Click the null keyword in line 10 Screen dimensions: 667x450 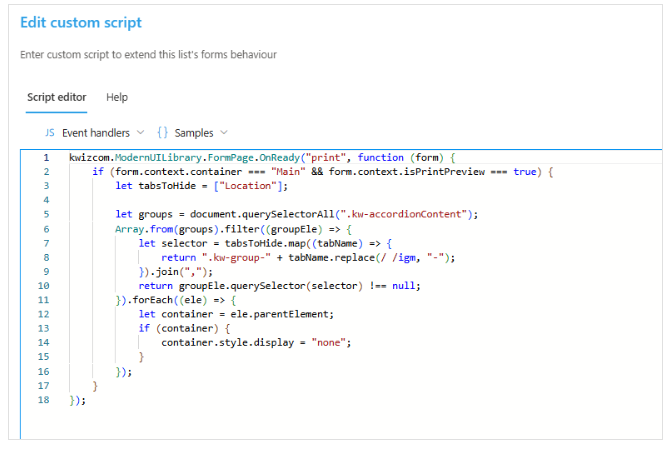click(x=403, y=286)
